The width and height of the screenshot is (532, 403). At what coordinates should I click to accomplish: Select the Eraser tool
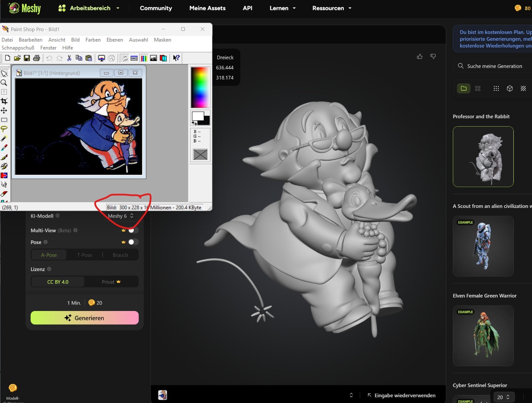click(x=4, y=194)
